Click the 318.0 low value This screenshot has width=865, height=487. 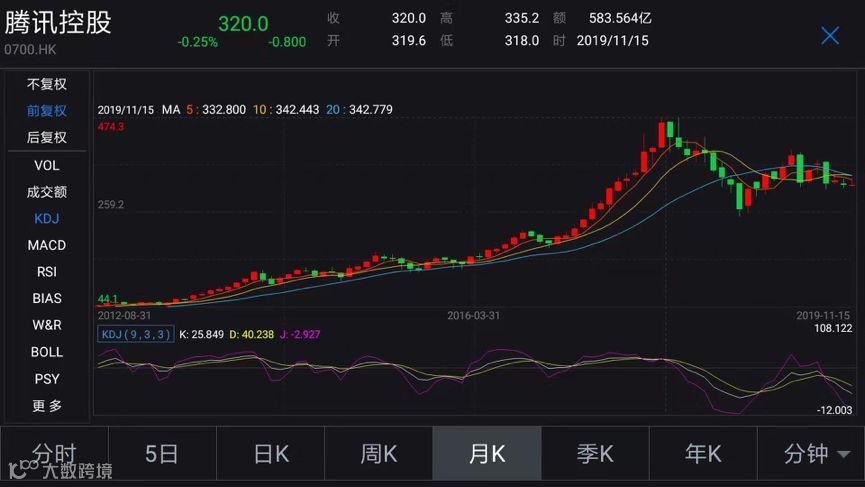tap(522, 41)
